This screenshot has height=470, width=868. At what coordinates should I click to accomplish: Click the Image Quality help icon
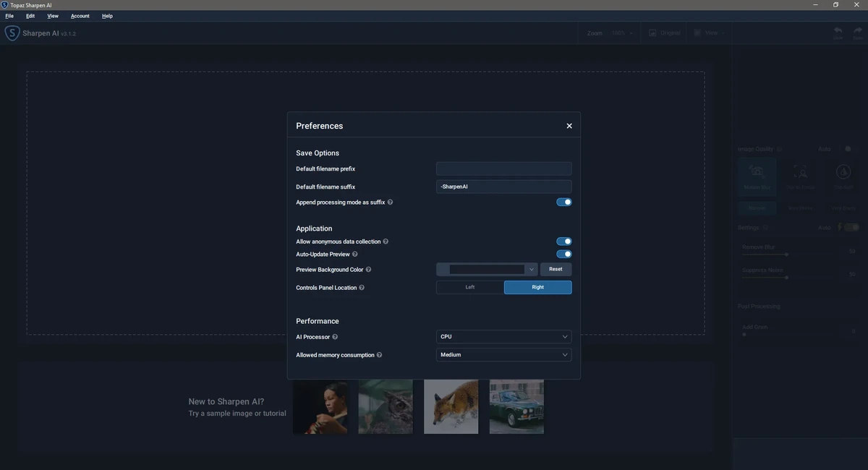[x=780, y=150]
